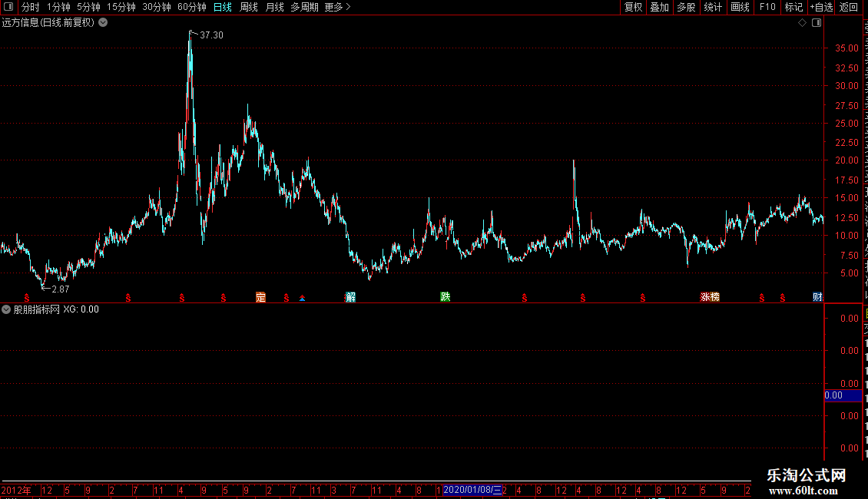Open the 复权 adjustment options
Image resolution: width=868 pixels, height=499 pixels.
tap(633, 7)
